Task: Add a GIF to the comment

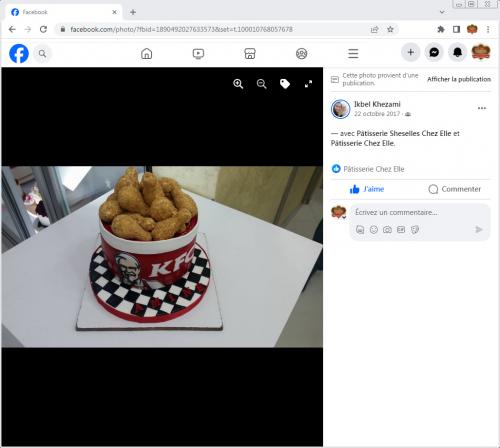Action: (401, 230)
